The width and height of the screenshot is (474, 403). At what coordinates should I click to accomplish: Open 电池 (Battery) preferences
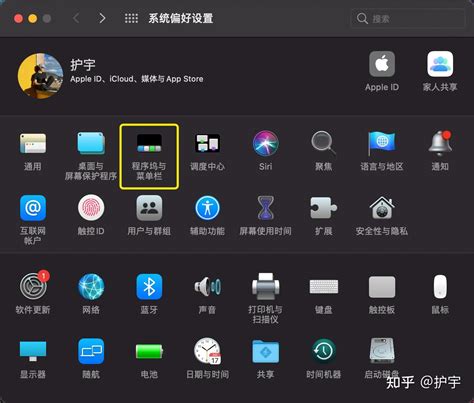pyautogui.click(x=149, y=351)
